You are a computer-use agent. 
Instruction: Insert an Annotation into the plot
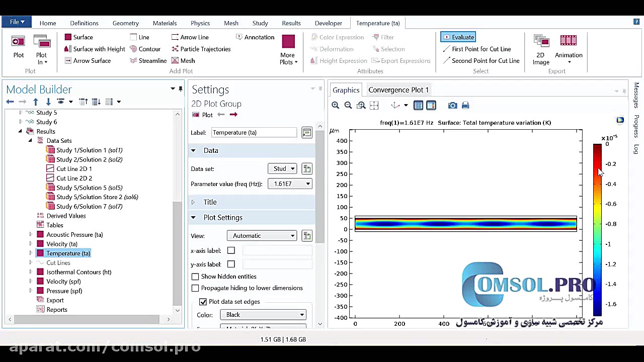255,37
